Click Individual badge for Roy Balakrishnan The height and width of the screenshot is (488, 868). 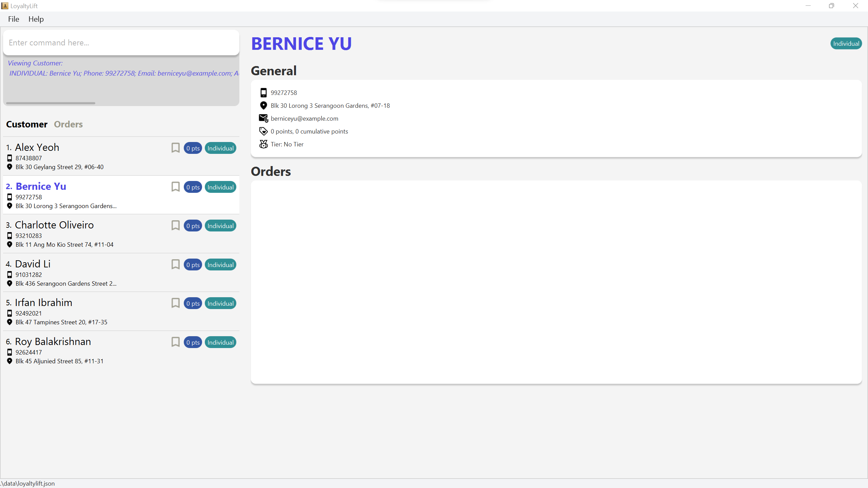[x=220, y=342]
